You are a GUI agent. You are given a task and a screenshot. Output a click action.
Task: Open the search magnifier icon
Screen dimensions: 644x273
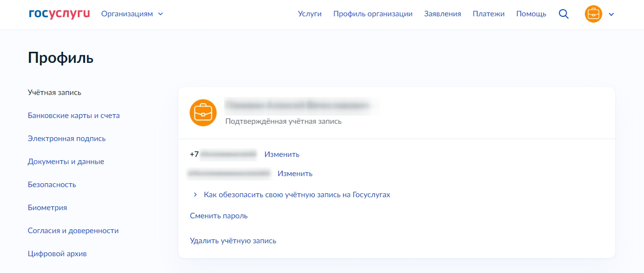tap(564, 14)
